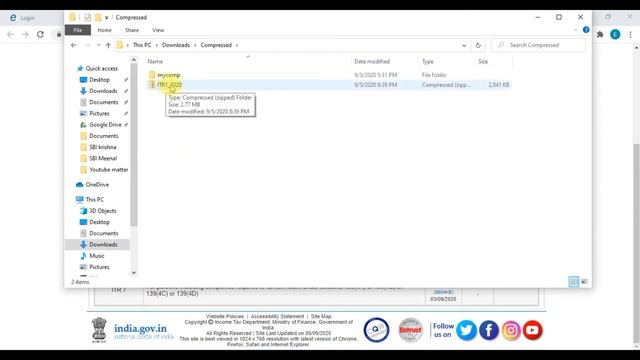Open pinned Desktop under Quick access
This screenshot has height=360, width=640.
pos(99,80)
